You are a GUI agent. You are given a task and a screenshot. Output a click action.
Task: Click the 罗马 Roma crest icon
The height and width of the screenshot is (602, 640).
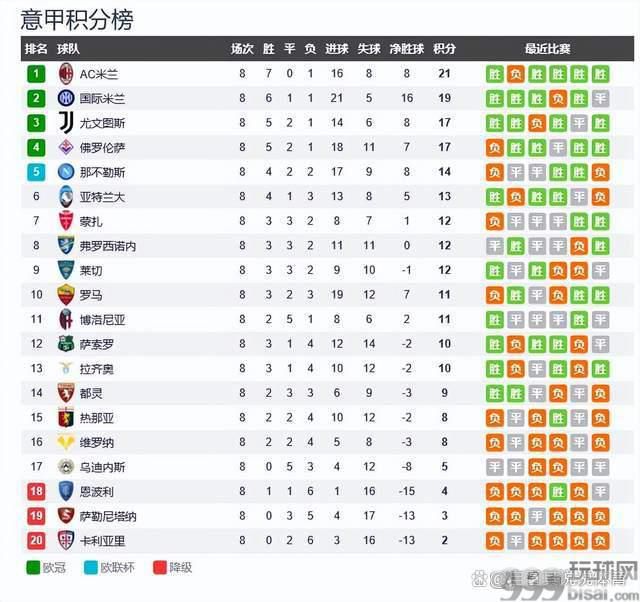pos(66,295)
